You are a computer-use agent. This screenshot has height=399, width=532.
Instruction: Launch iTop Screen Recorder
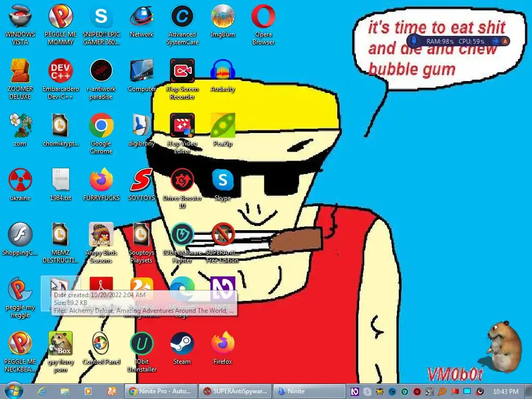182,79
